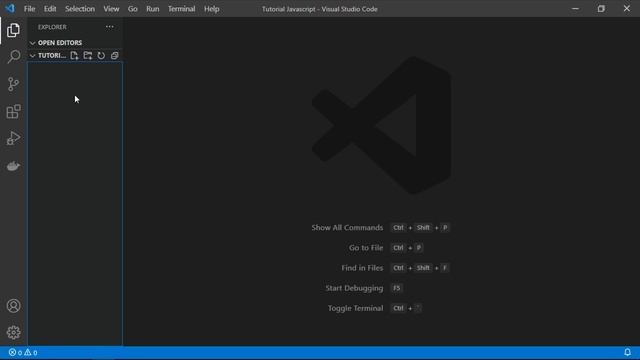Show errors and warnings count

23,353
